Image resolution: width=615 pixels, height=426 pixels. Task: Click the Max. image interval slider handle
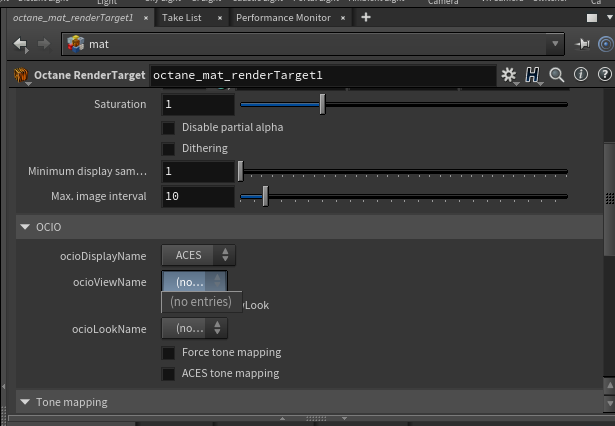click(266, 196)
